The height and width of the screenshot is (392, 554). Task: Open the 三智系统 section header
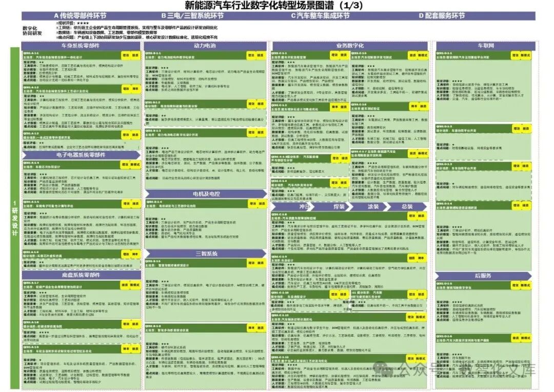point(206,253)
